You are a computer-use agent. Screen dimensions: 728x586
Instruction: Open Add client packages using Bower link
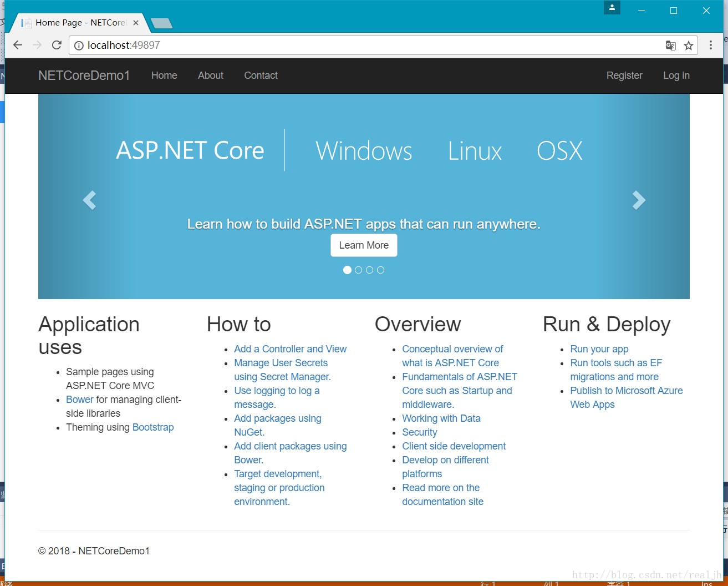(290, 453)
